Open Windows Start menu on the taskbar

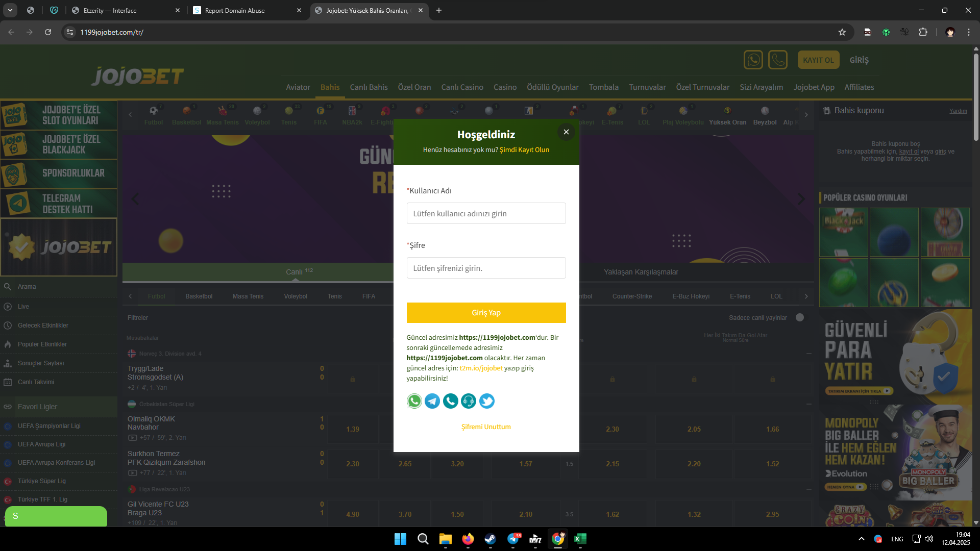(x=401, y=539)
